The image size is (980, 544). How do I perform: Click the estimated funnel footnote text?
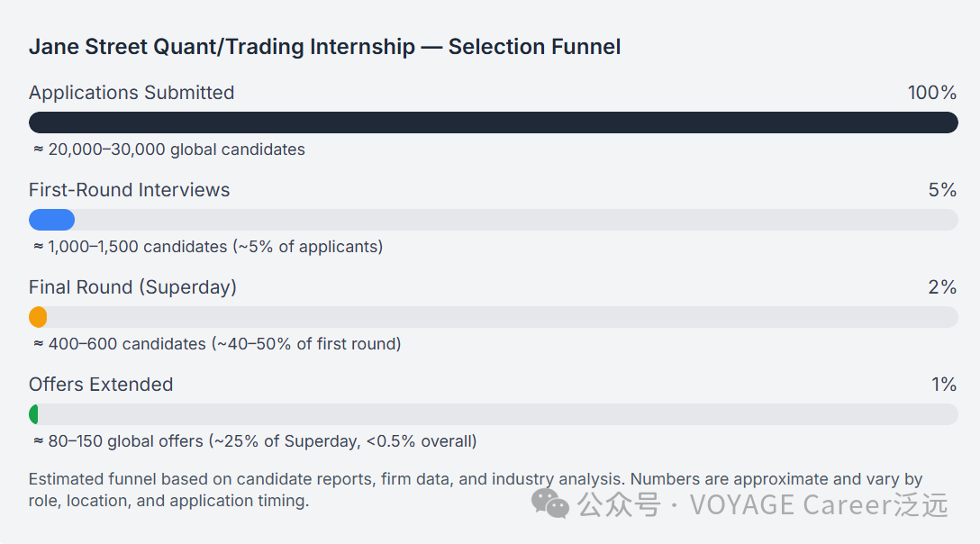point(475,490)
